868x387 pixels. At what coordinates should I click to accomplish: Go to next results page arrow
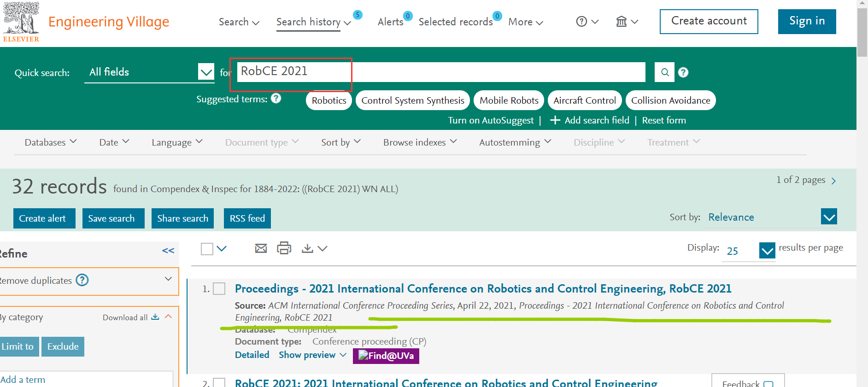(833, 181)
